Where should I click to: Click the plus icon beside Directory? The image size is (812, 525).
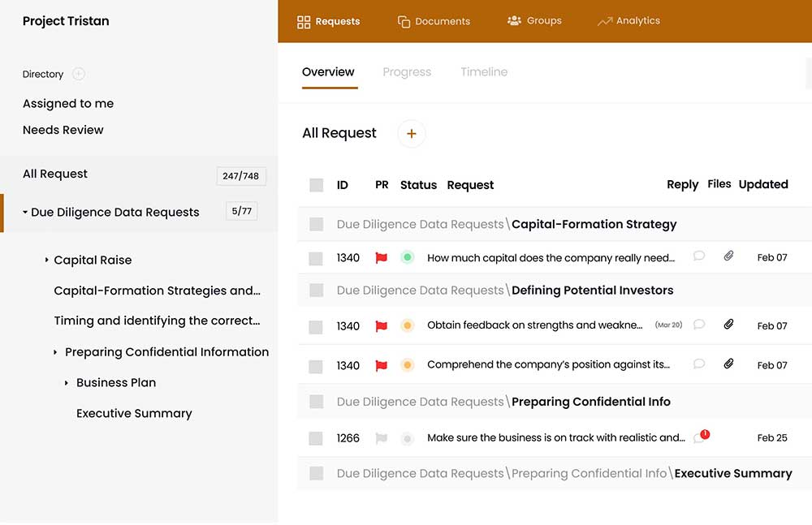click(79, 74)
